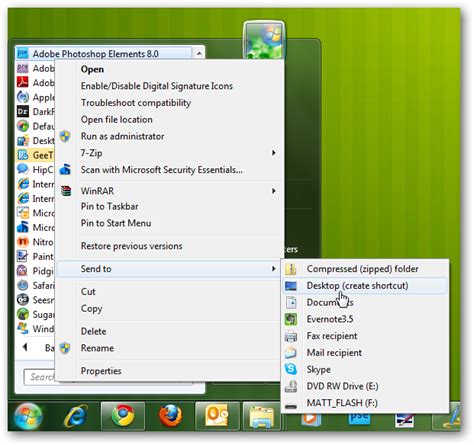Choose Open from the context menu
This screenshot has width=474, height=445.
point(92,69)
